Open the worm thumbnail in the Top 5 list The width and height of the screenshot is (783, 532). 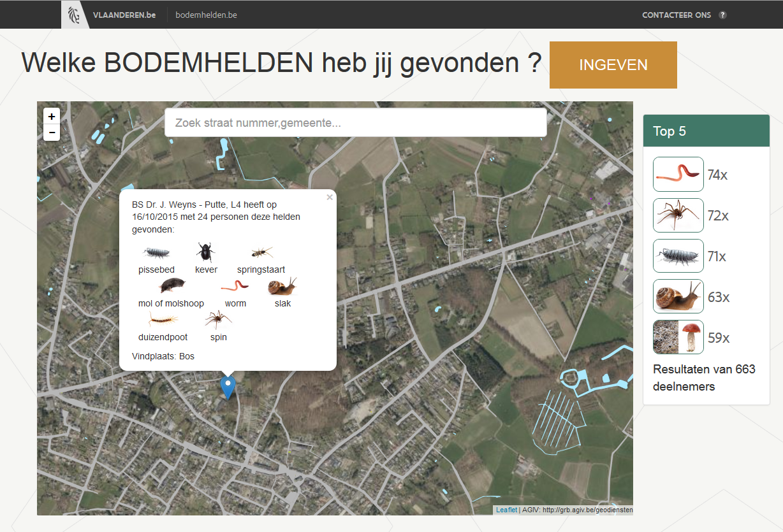point(678,174)
